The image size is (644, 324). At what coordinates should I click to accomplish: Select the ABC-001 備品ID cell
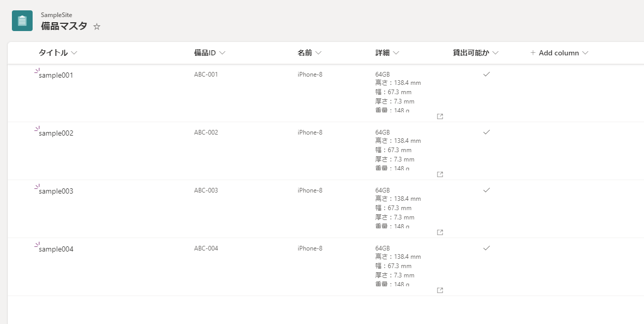[x=206, y=75]
